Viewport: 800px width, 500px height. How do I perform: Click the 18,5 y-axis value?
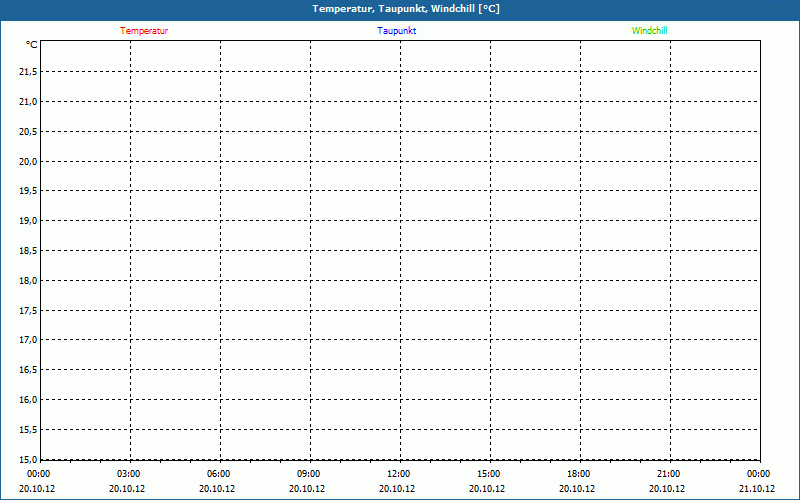pos(28,251)
